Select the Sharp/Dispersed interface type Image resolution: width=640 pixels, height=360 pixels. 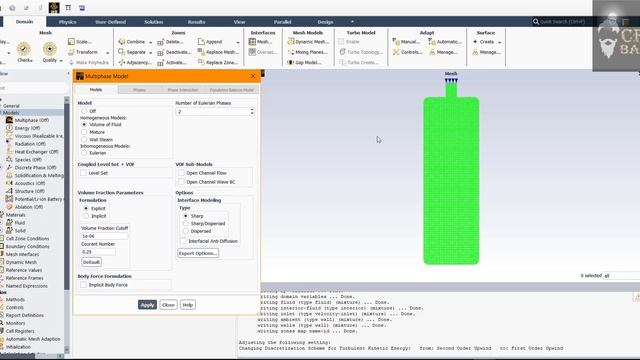click(x=186, y=224)
